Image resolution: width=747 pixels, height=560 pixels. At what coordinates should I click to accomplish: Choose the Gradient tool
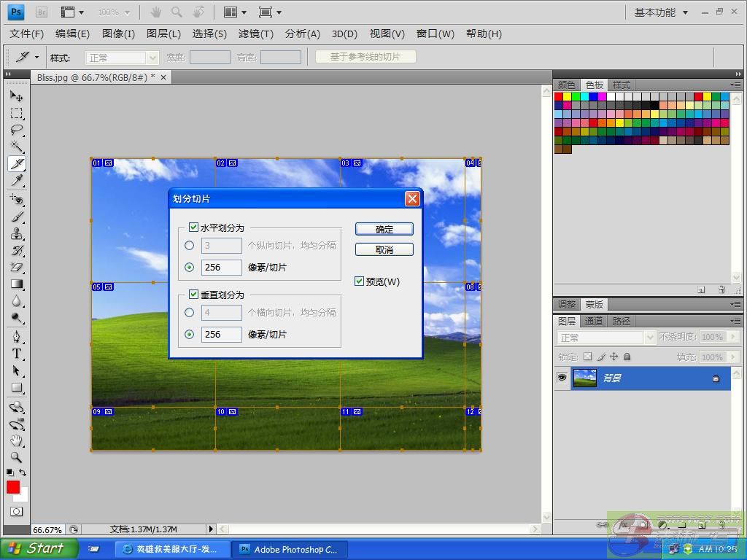pyautogui.click(x=17, y=284)
